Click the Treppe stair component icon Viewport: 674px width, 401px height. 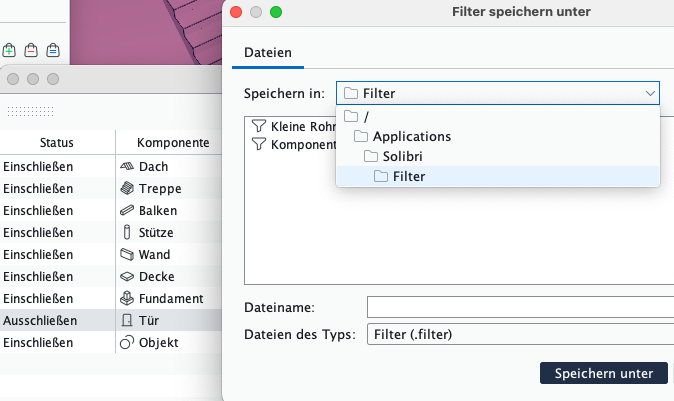[x=127, y=188]
